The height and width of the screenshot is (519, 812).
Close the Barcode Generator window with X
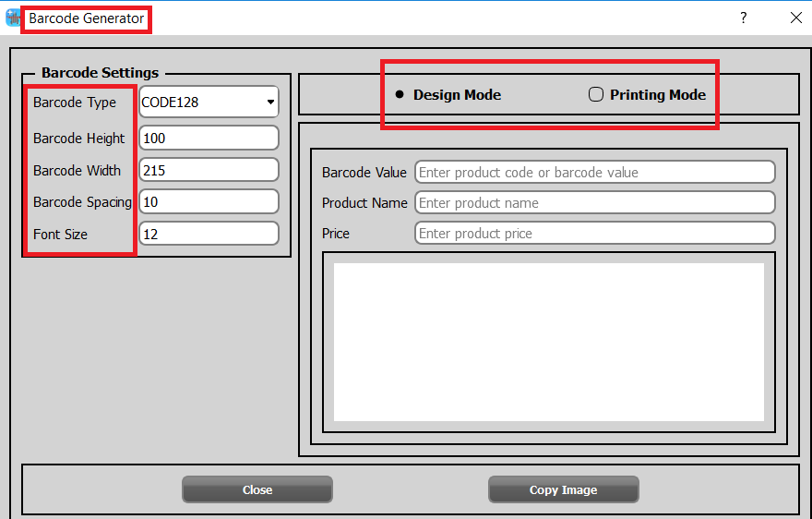coord(795,18)
